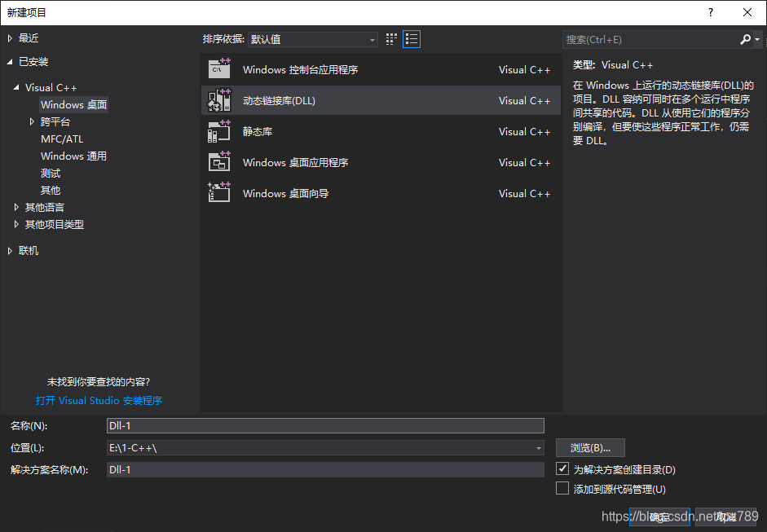
Task: Open the 打开 Visual Studio 安装程序 link
Action: [99, 401]
